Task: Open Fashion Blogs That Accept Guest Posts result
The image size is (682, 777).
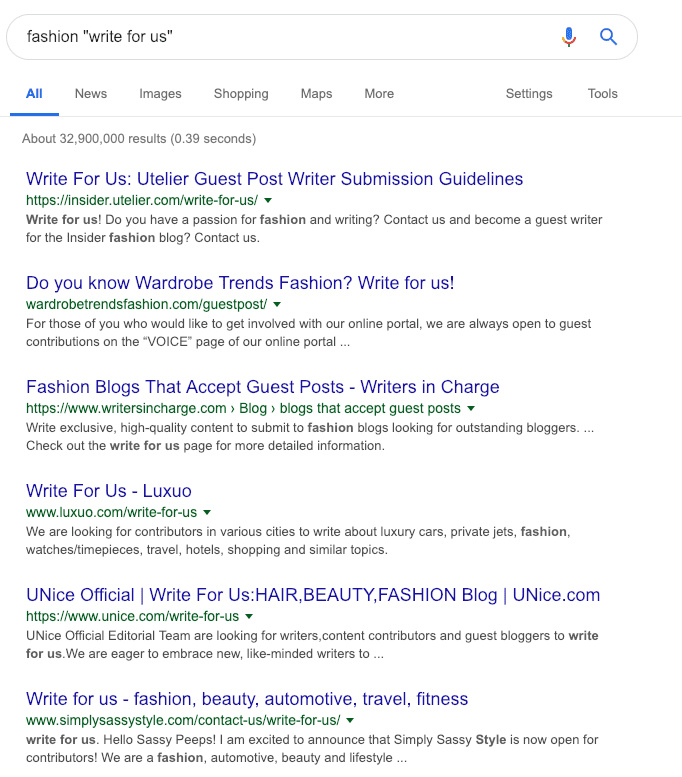Action: point(263,387)
